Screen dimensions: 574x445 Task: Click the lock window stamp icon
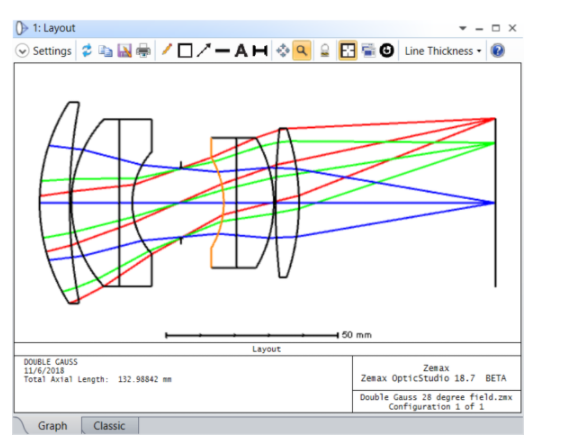pos(325,51)
